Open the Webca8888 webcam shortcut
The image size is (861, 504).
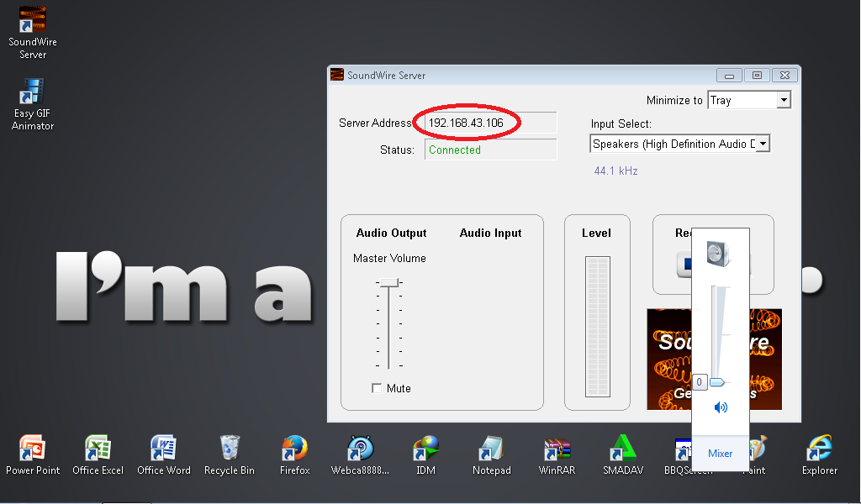click(x=360, y=455)
